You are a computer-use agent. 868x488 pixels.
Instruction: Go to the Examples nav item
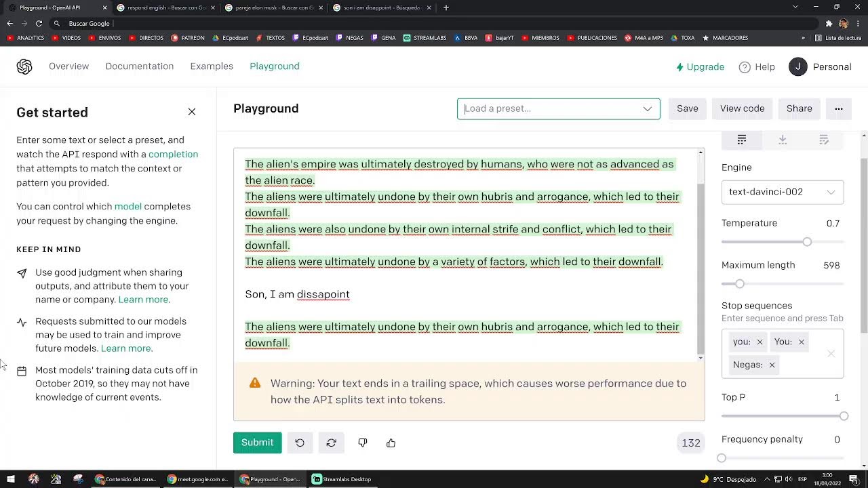(212, 66)
